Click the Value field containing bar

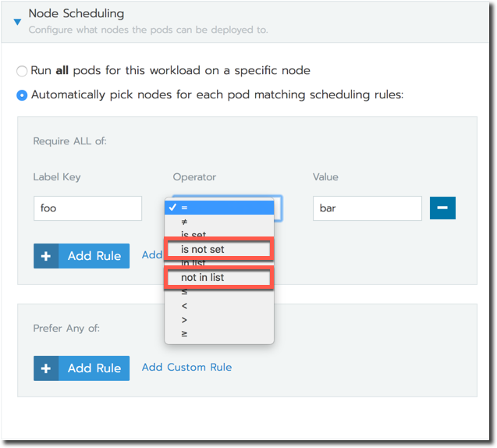[367, 208]
